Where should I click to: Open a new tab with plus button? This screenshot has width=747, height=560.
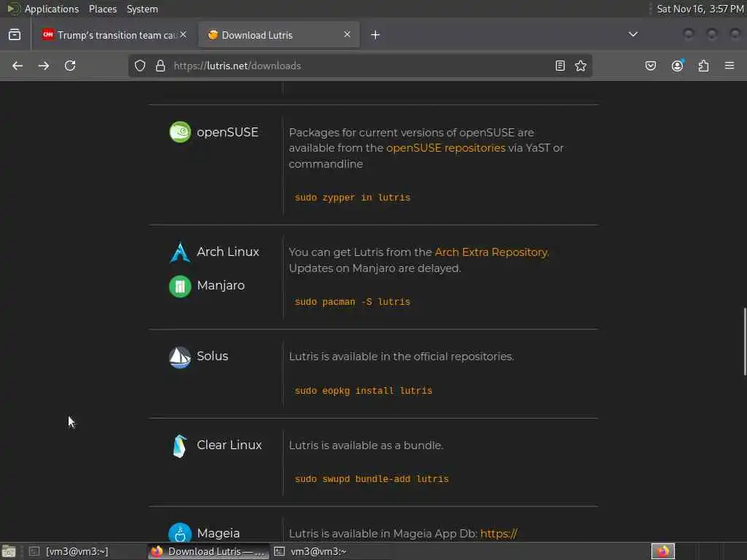[x=376, y=35]
